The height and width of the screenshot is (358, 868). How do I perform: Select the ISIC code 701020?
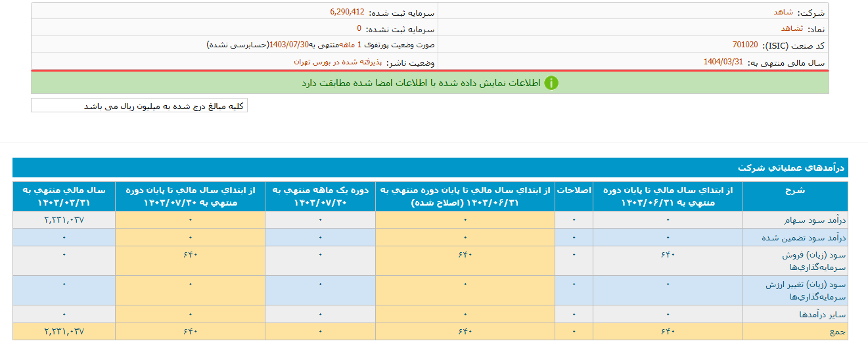[744, 45]
